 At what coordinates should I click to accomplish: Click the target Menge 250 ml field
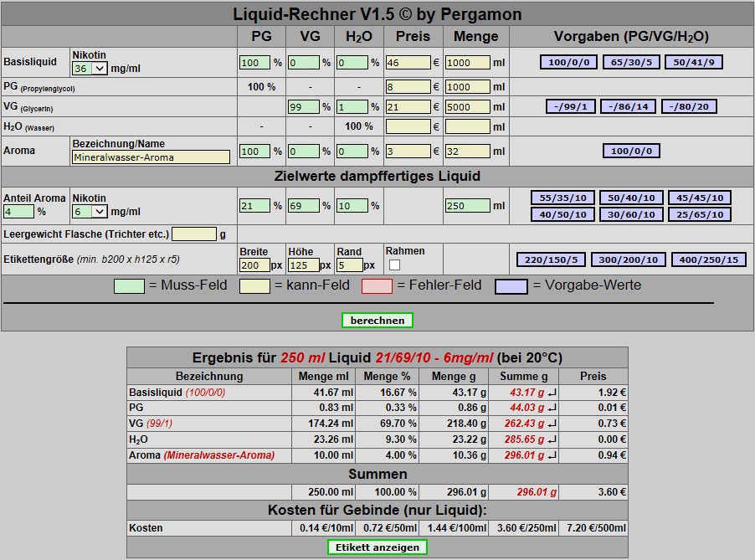(468, 206)
